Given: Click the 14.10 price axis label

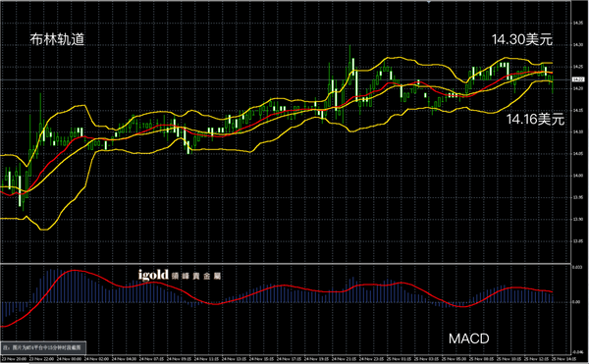Looking at the screenshot, I should (577, 132).
